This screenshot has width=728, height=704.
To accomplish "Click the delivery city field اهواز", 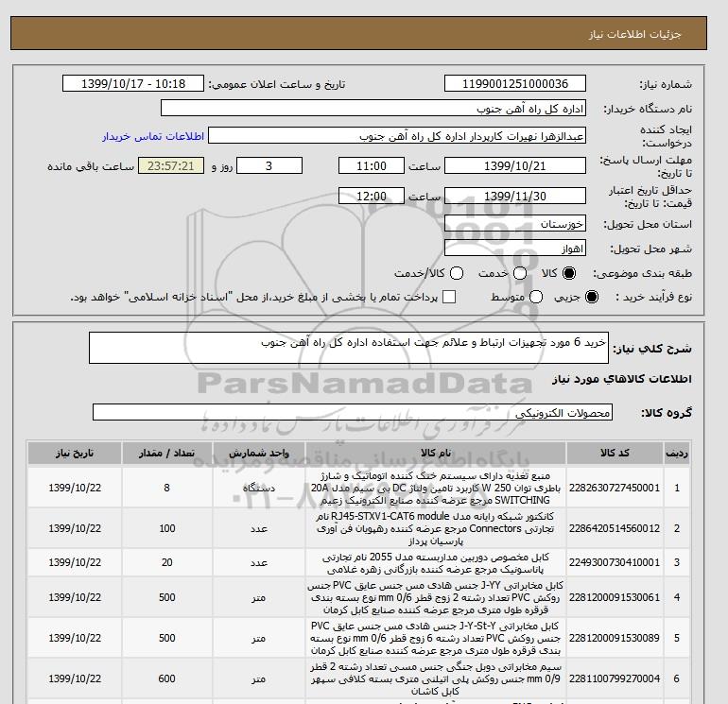I will click(515, 249).
